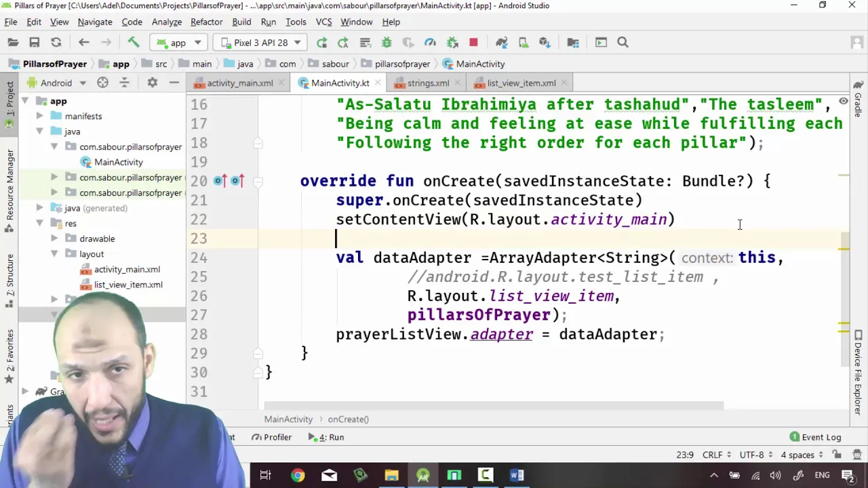Collapse all in project panel
This screenshot has width=868, height=488.
pyautogui.click(x=124, y=83)
